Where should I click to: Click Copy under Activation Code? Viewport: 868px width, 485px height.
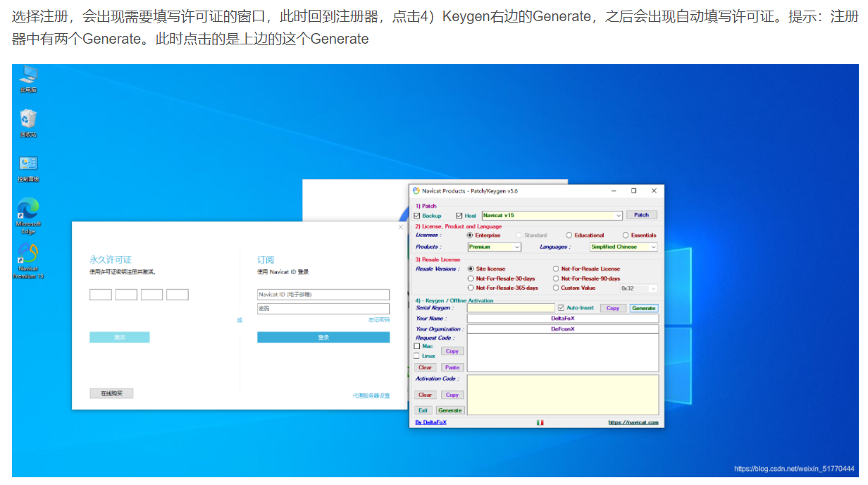point(452,395)
